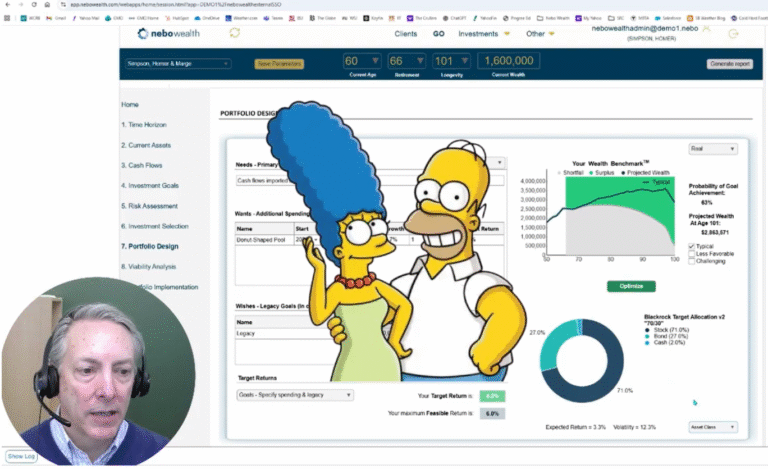Viewport: 768px width, 469px height.
Task: Click the green sync icon beside logo
Action: 235,33
